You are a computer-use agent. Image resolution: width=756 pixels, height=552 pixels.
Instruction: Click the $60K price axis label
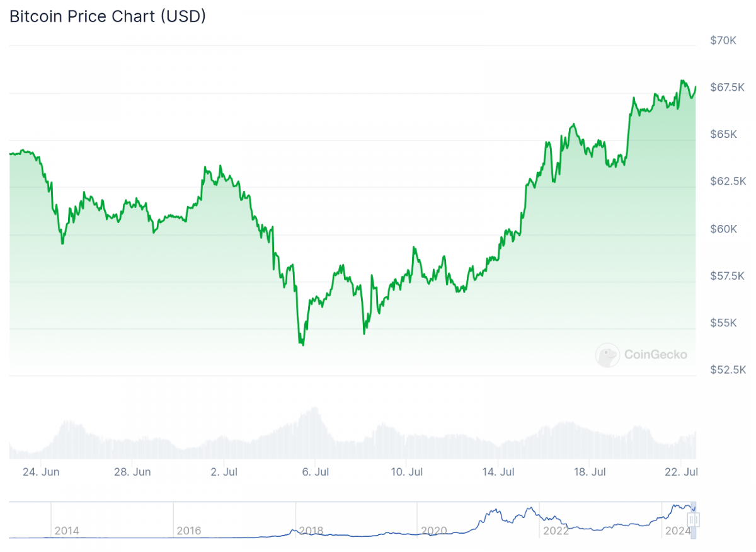(x=723, y=229)
